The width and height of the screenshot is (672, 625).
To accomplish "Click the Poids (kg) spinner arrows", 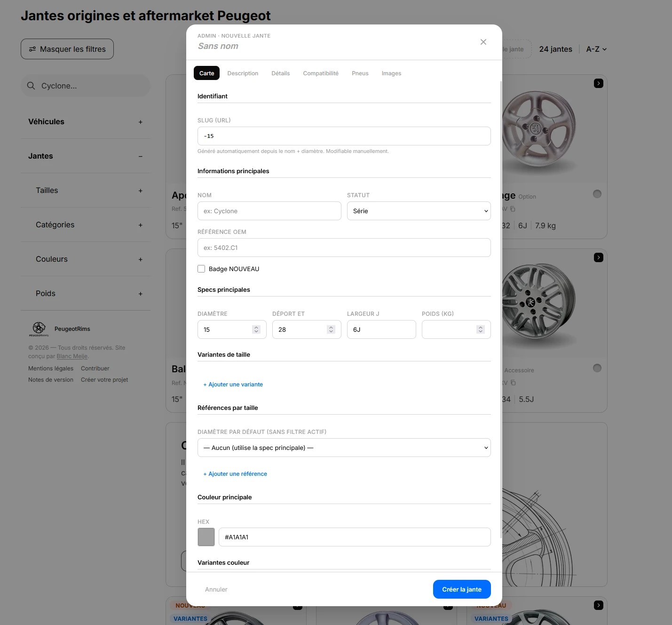I will [480, 329].
